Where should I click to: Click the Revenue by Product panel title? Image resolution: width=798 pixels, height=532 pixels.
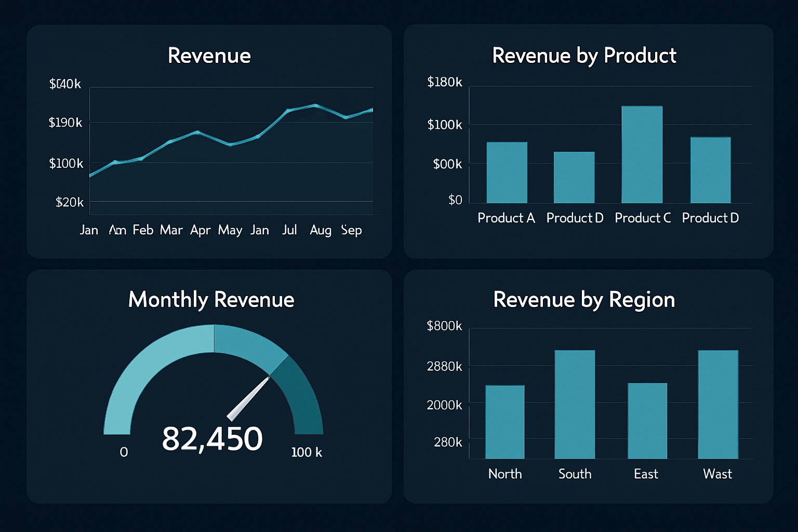584,56
